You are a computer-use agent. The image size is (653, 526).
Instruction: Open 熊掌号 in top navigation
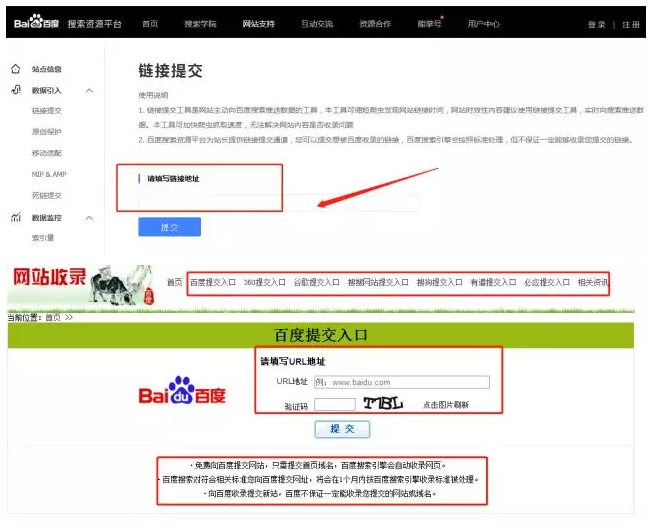429,24
